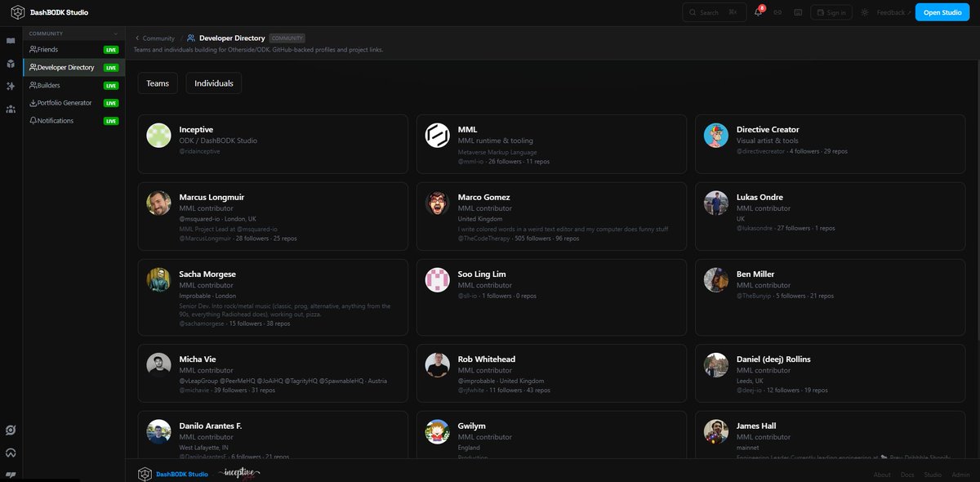
Task: Click the name Marcus Longmuir
Action: (x=212, y=197)
